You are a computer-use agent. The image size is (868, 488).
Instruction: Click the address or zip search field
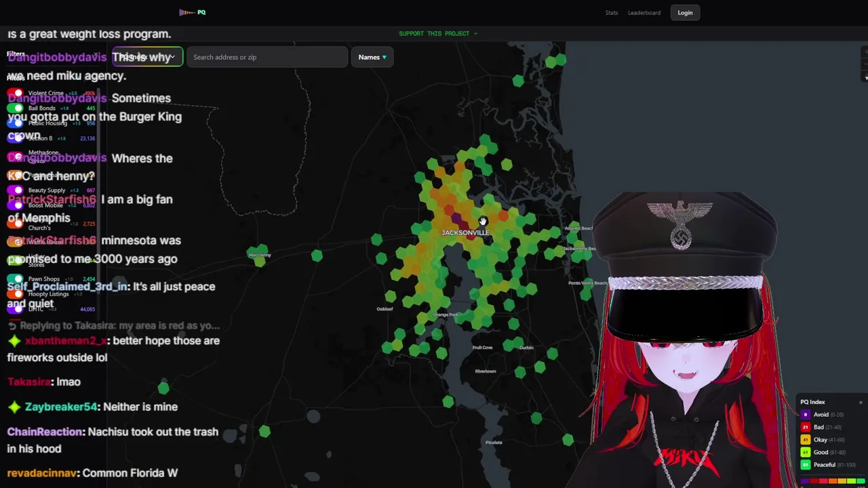pos(267,57)
